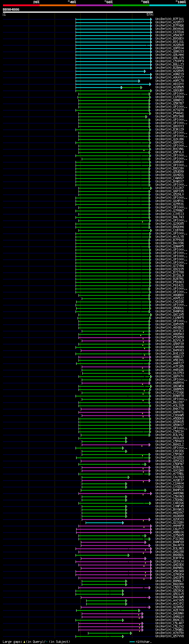Select label UniRef100_Q8RU33
This screenshot has width=189, height=644.
coord(170,51)
